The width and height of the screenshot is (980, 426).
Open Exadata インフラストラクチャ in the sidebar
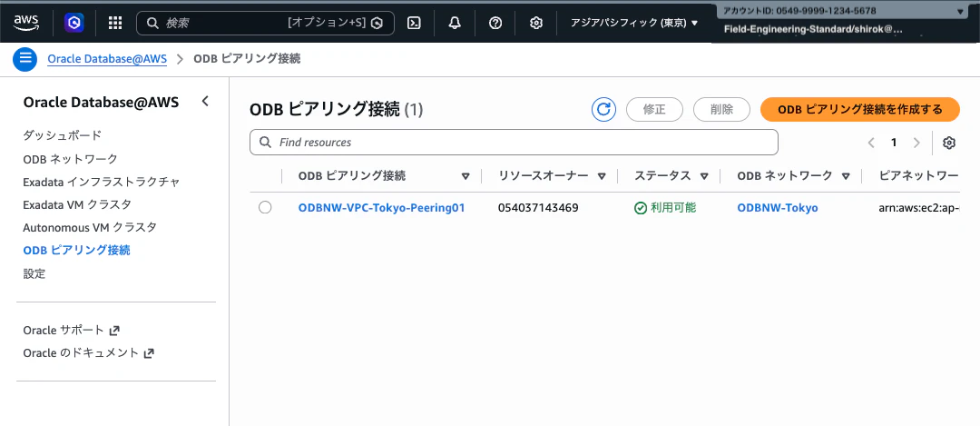102,182
